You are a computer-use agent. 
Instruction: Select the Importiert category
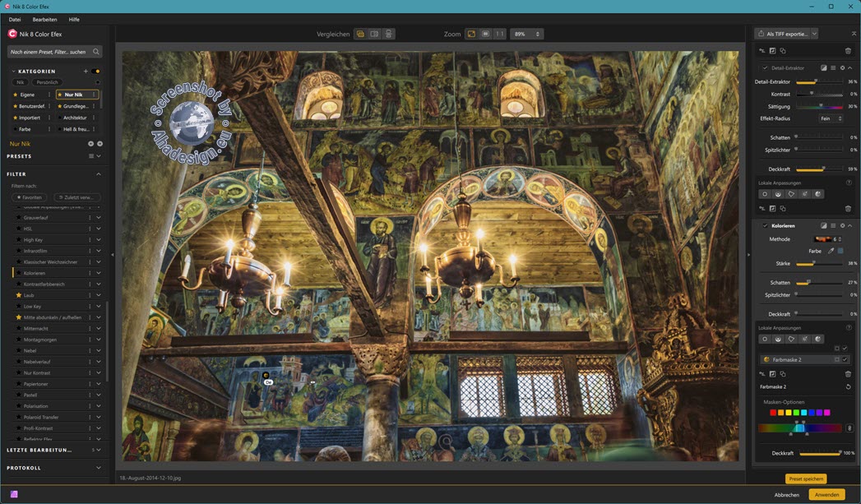(30, 118)
